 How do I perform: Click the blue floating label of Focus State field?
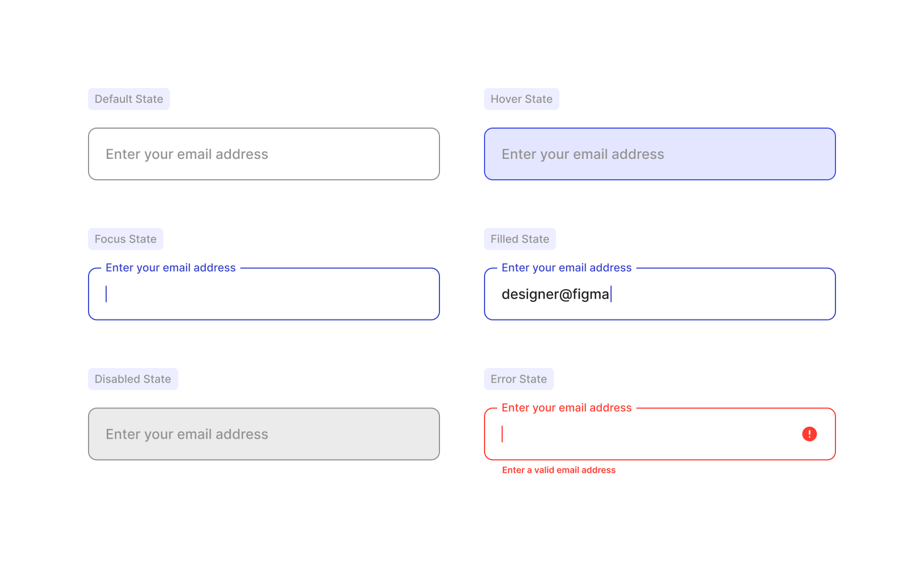pos(170,268)
